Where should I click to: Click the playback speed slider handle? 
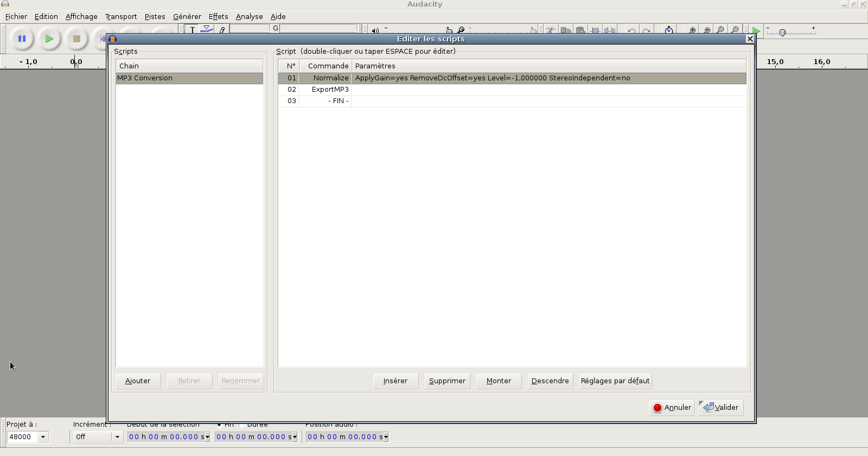tap(782, 33)
